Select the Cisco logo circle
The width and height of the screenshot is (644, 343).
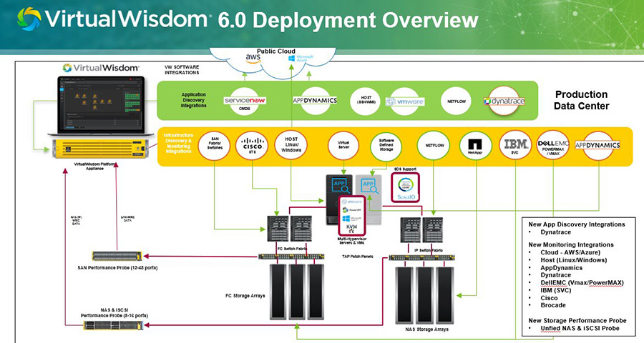(252, 146)
